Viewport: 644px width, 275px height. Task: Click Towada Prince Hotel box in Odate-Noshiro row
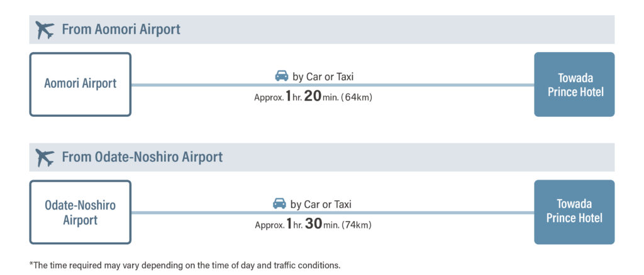pyautogui.click(x=574, y=212)
